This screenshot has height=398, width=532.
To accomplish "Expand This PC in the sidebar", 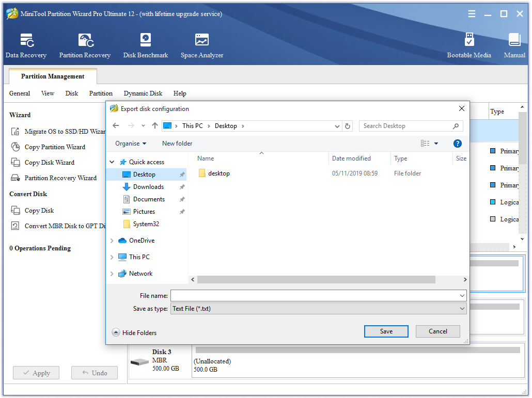I will tap(113, 257).
